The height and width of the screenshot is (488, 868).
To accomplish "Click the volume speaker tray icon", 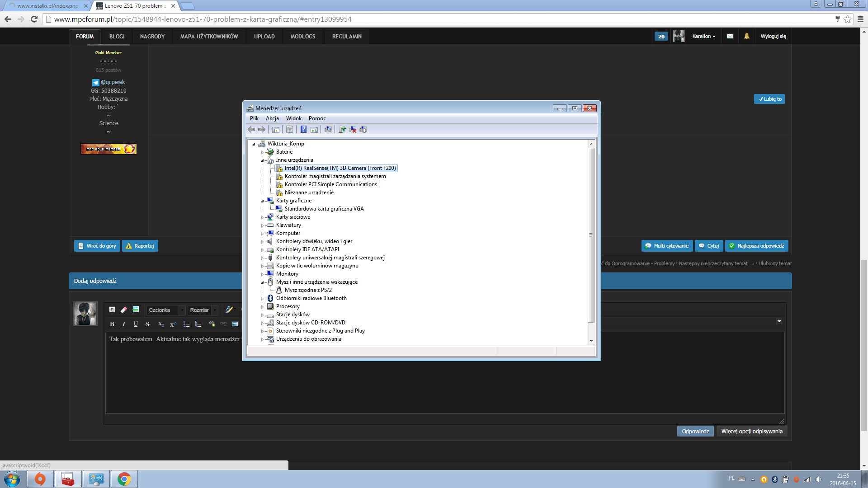I will point(818,479).
